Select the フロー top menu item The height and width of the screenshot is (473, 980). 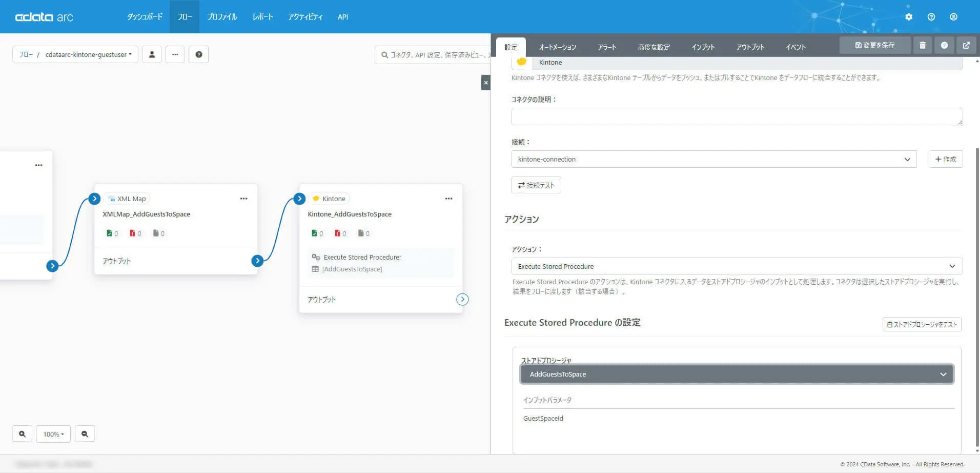click(185, 17)
